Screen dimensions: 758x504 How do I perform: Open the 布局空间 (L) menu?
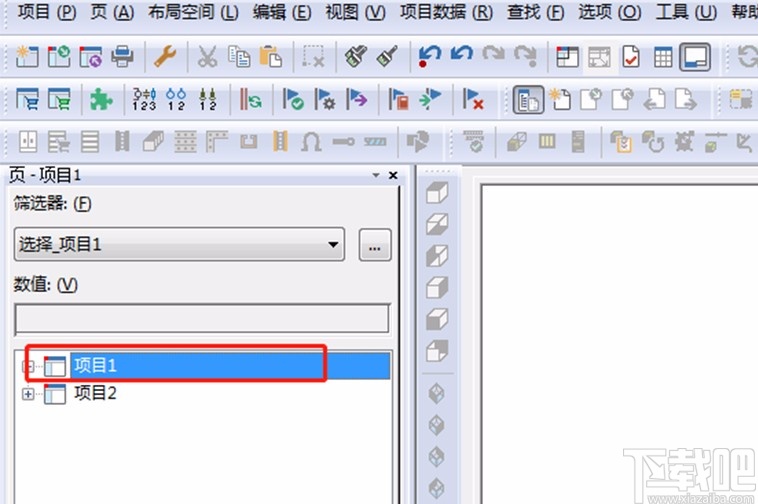tap(193, 12)
